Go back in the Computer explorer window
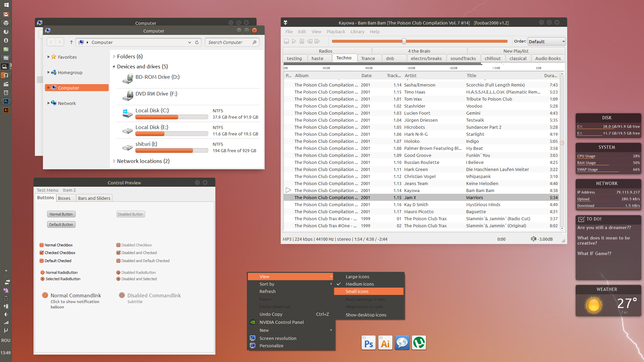644x362 pixels. (x=51, y=42)
